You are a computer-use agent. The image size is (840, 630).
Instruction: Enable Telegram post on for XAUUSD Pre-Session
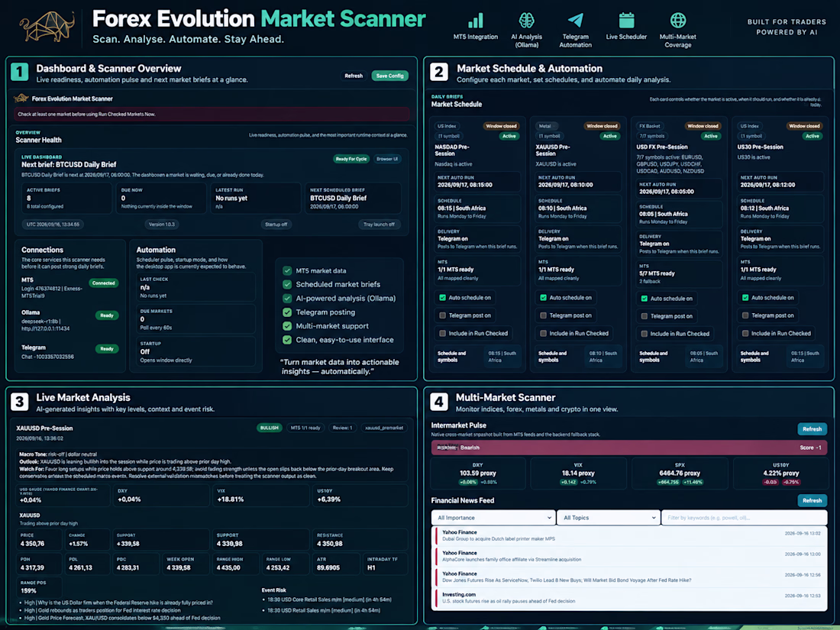pos(543,315)
